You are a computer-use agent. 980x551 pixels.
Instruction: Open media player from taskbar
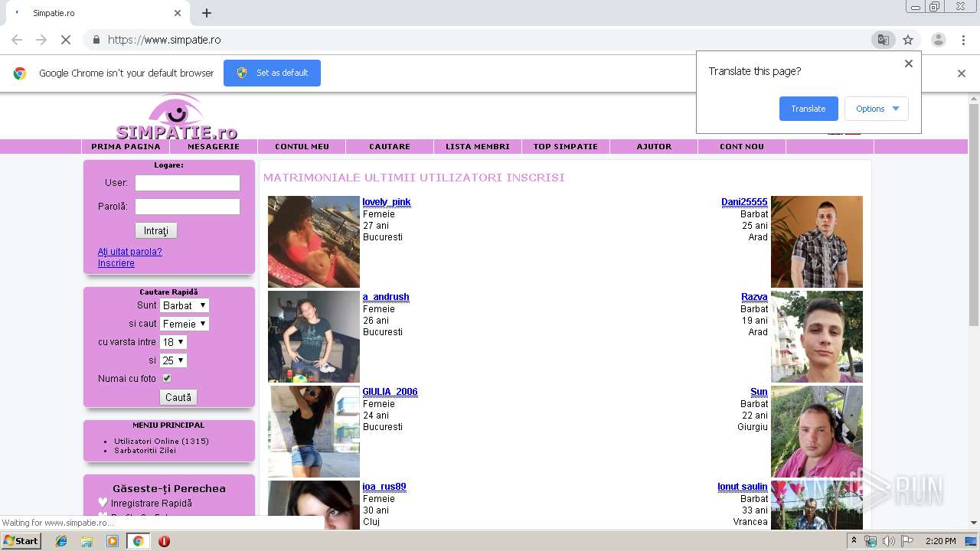tap(113, 541)
